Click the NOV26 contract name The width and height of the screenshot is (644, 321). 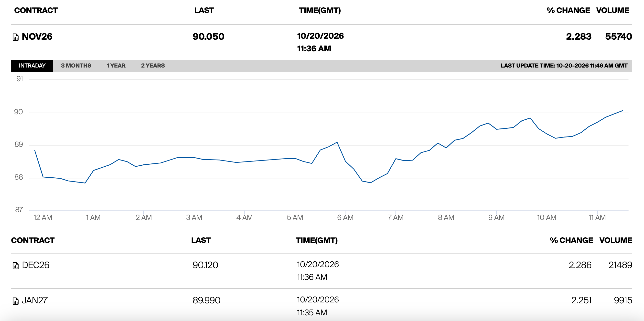click(x=37, y=36)
